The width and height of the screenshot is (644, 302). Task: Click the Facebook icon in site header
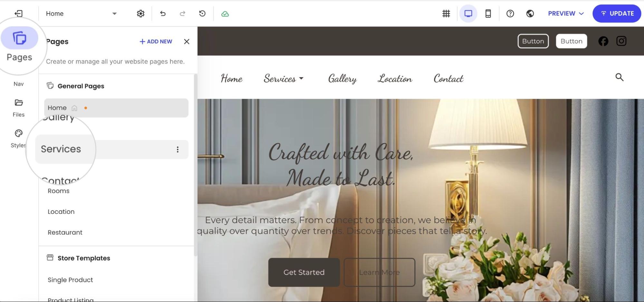603,41
